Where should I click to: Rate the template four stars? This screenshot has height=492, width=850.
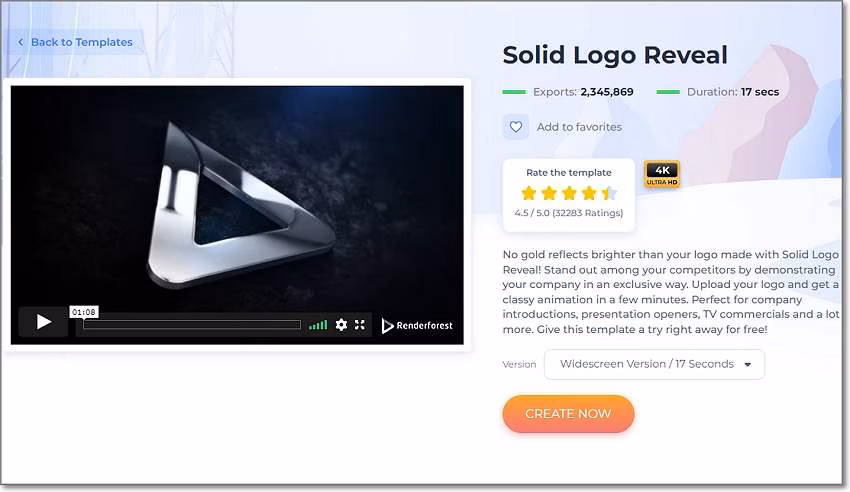click(x=589, y=193)
